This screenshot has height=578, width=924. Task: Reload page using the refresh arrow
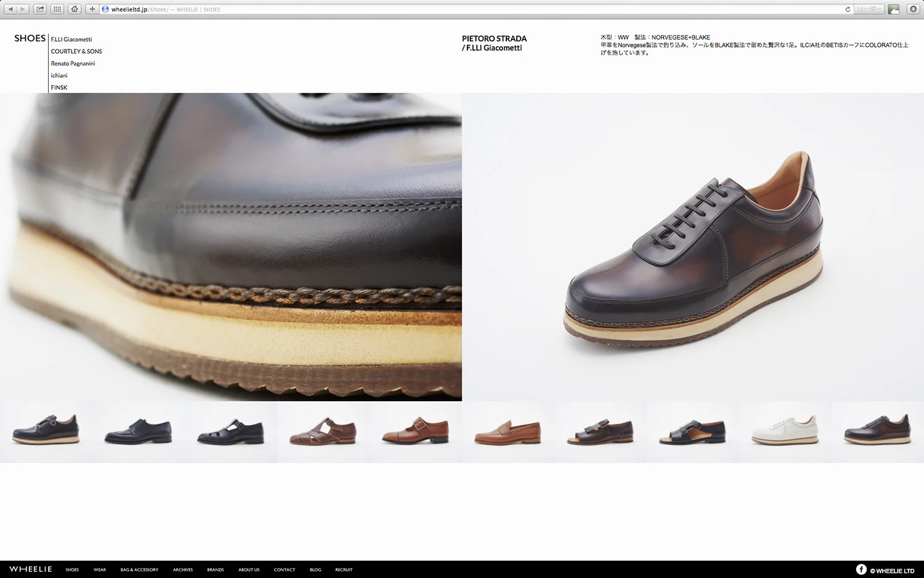pos(848,9)
